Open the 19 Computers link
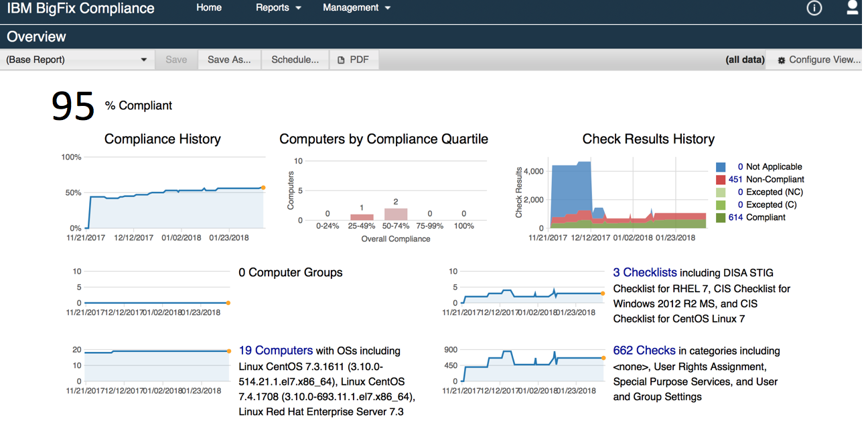 (x=275, y=351)
